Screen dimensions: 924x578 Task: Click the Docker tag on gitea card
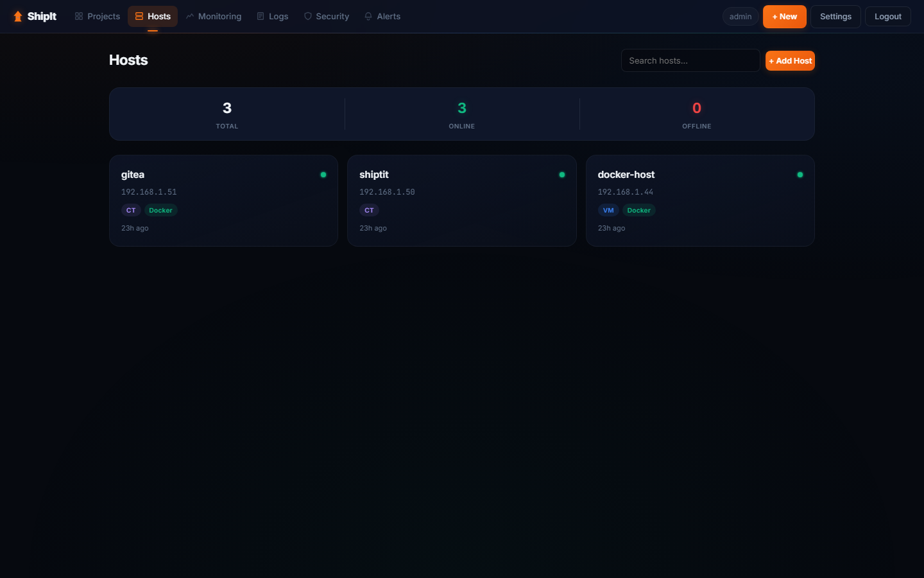[x=160, y=210]
